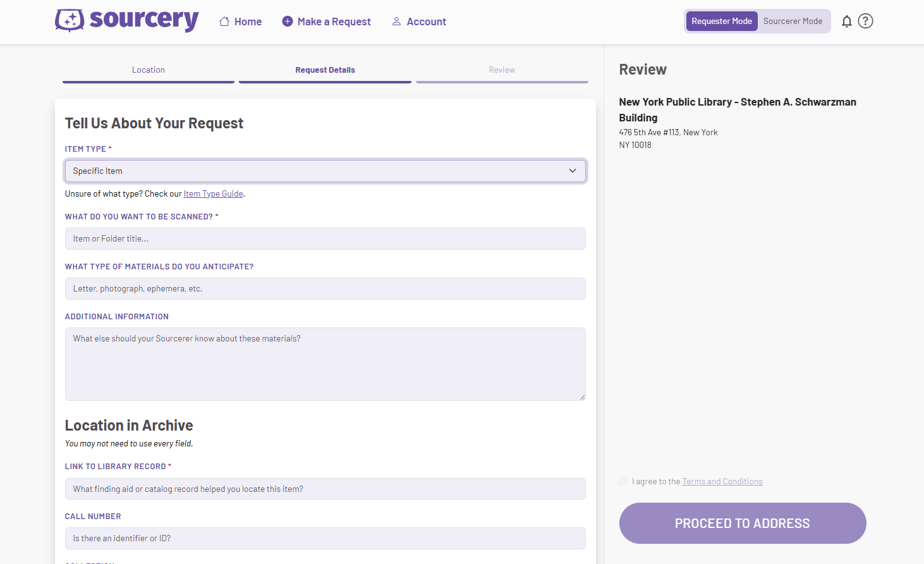Click the item or folder title field
The image size is (924, 564).
coord(325,238)
